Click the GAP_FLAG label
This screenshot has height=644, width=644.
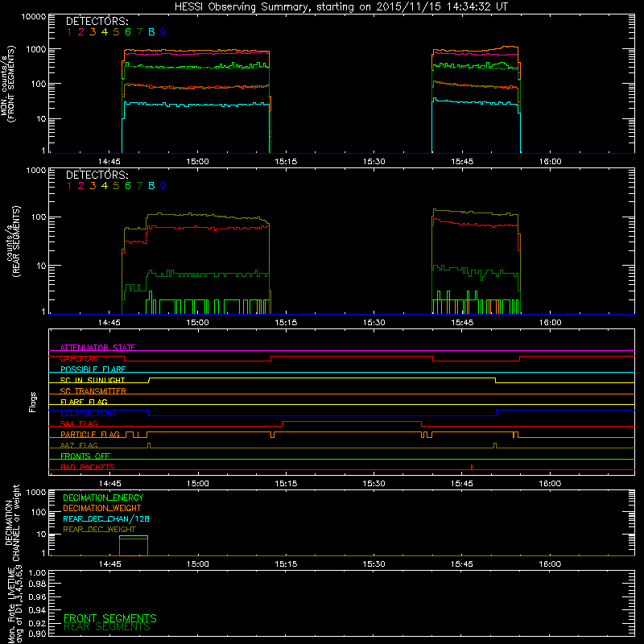pyautogui.click(x=79, y=358)
